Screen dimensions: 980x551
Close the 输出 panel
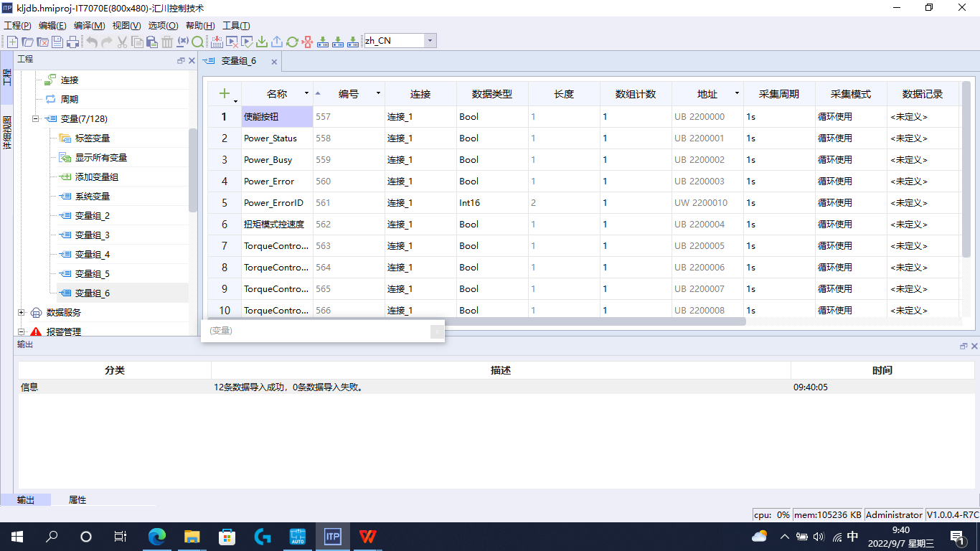coord(974,346)
